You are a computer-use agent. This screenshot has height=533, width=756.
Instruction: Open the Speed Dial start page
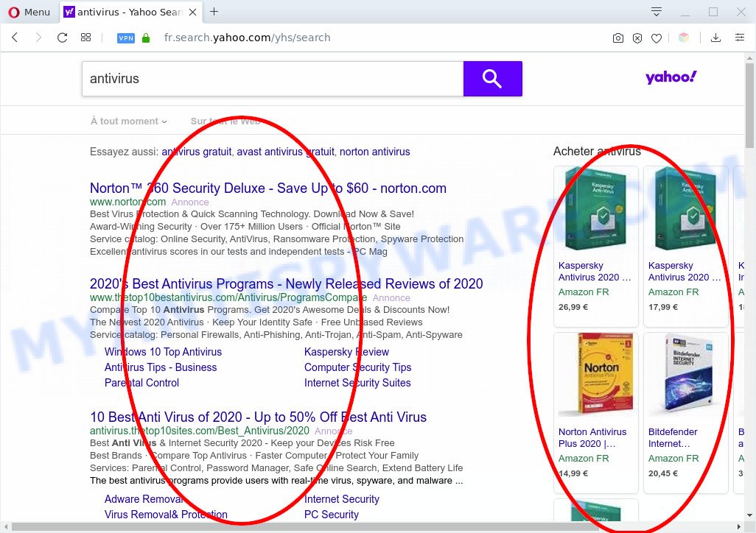(x=85, y=38)
